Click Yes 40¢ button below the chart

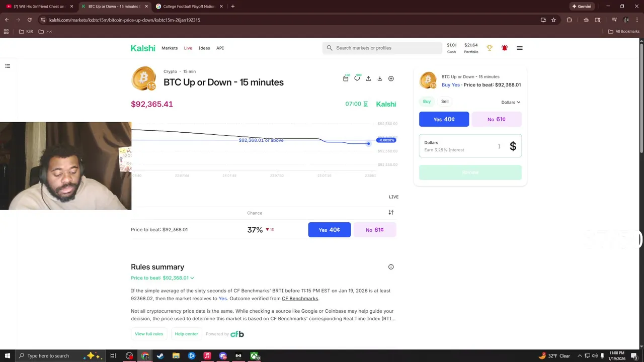pyautogui.click(x=330, y=230)
